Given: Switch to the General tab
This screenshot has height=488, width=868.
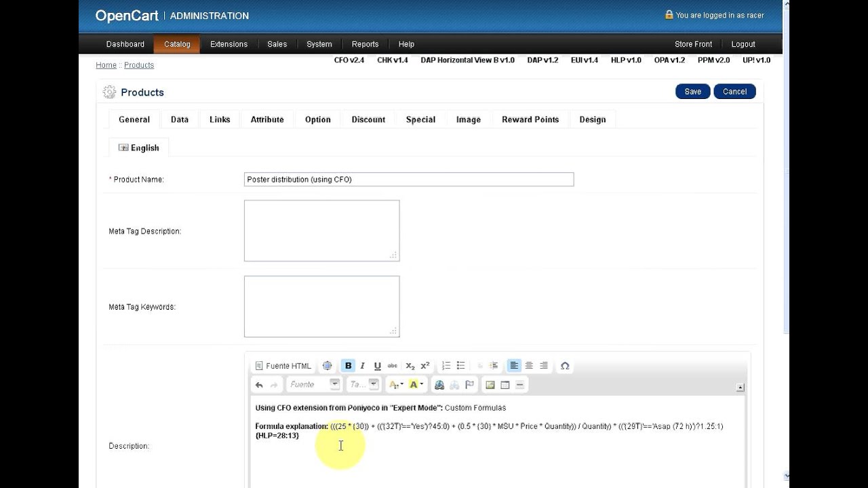Looking at the screenshot, I should pos(134,119).
